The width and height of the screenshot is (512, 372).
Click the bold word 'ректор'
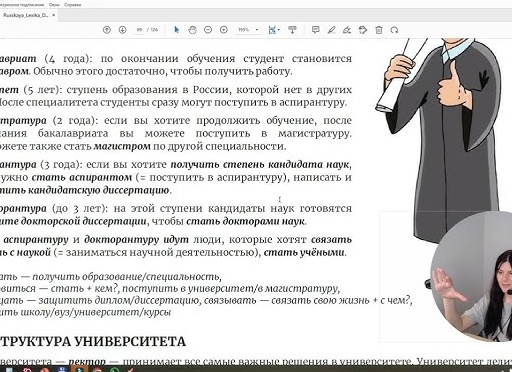pyautogui.click(x=87, y=362)
